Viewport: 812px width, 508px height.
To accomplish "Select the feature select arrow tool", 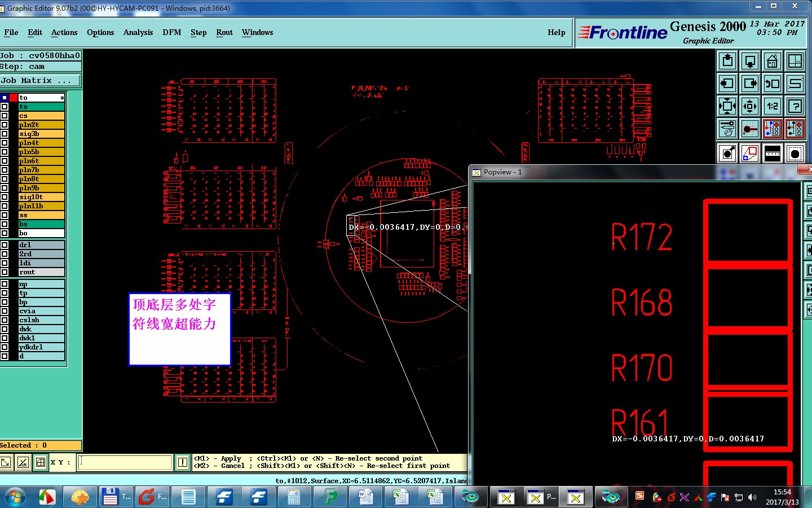I will 727,153.
